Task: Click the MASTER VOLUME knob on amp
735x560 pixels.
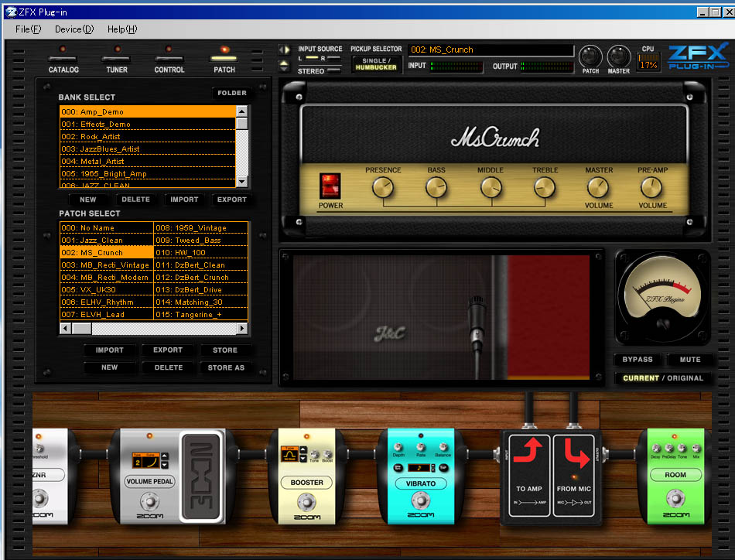Action: [597, 188]
